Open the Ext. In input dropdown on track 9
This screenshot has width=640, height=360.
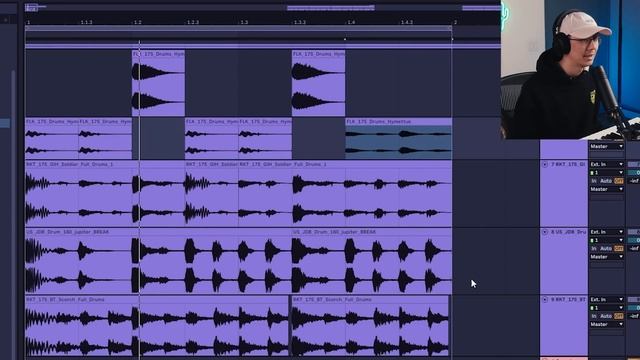click(607, 300)
